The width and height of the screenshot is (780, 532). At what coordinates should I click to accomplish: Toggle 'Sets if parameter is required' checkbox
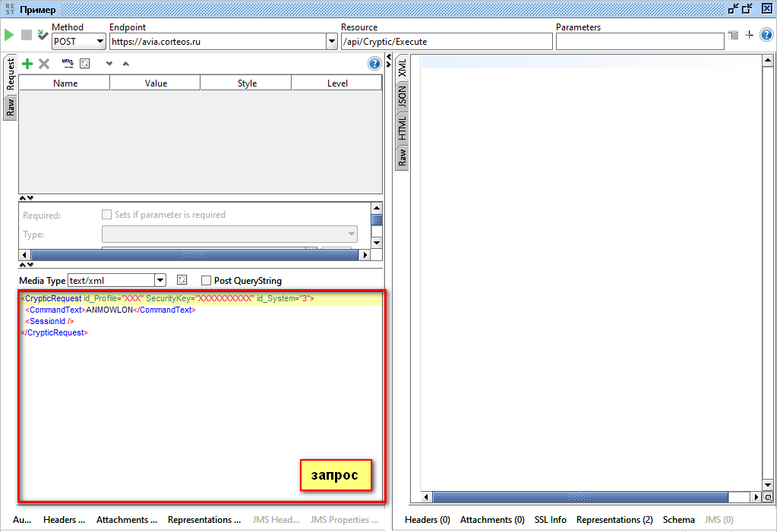tap(107, 215)
